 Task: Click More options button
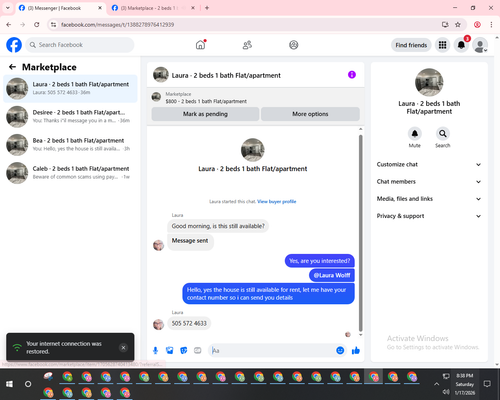click(x=310, y=114)
